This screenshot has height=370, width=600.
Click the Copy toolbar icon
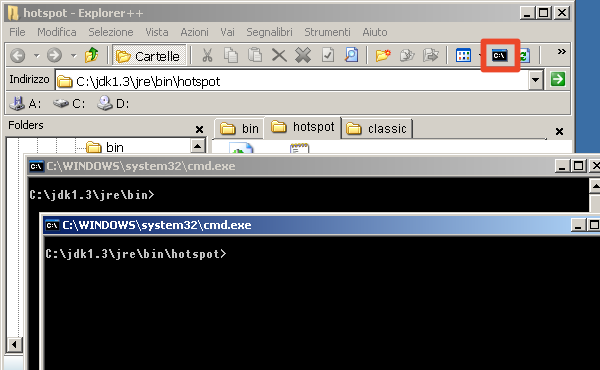(x=231, y=56)
